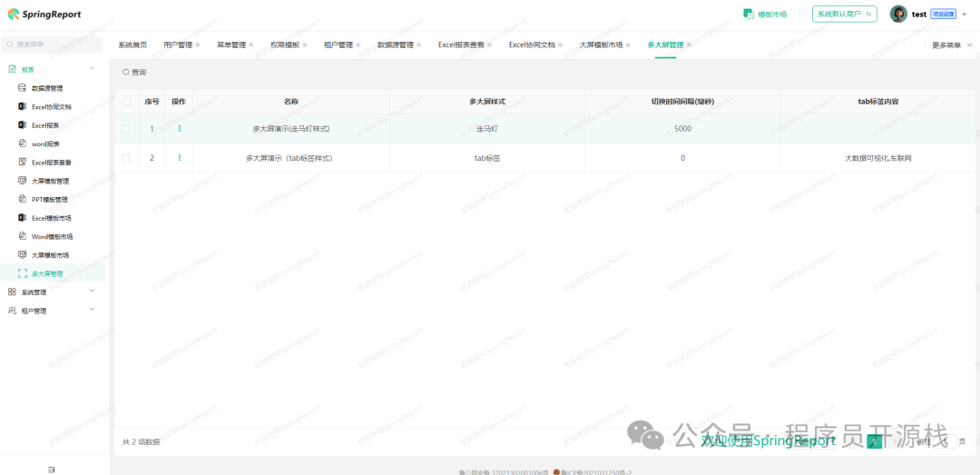980x475 pixels.
Task: Open 数据源管理 via its sidebar database icon
Action: click(22, 88)
